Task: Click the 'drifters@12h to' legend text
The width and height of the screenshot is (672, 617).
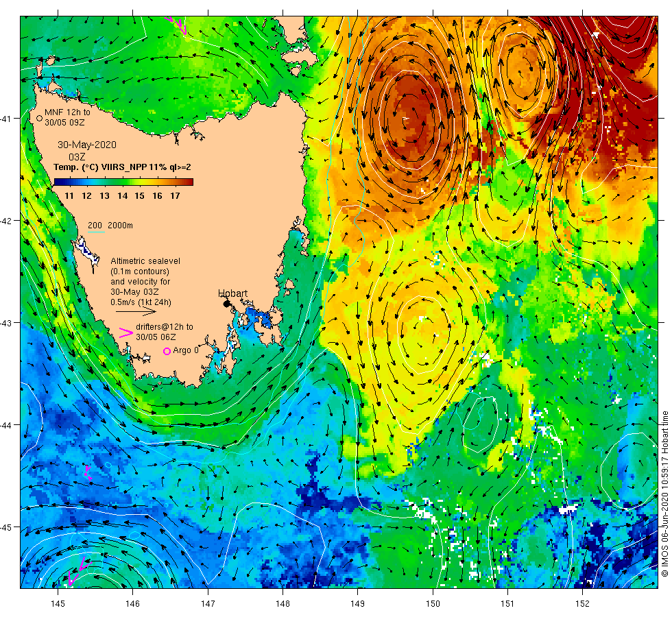Action: [165, 327]
